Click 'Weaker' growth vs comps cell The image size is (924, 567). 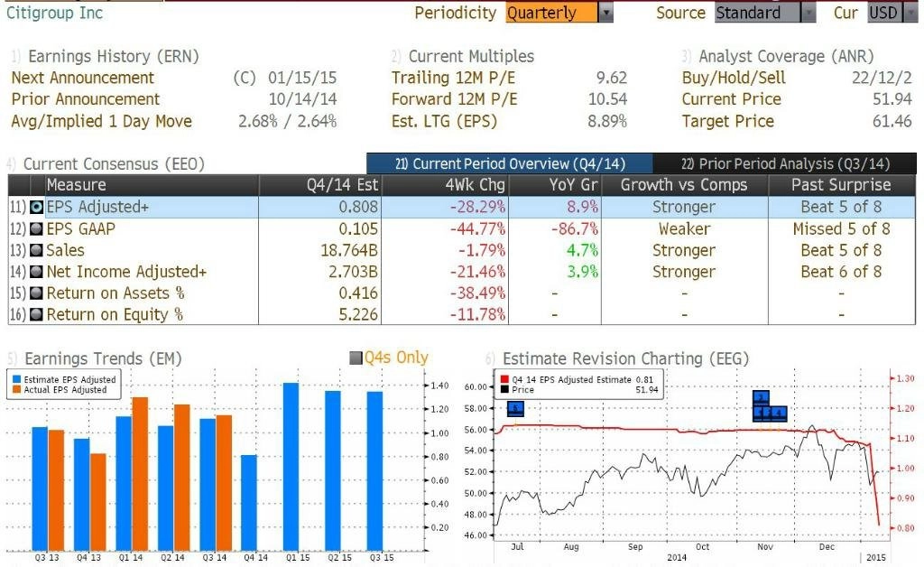point(684,228)
